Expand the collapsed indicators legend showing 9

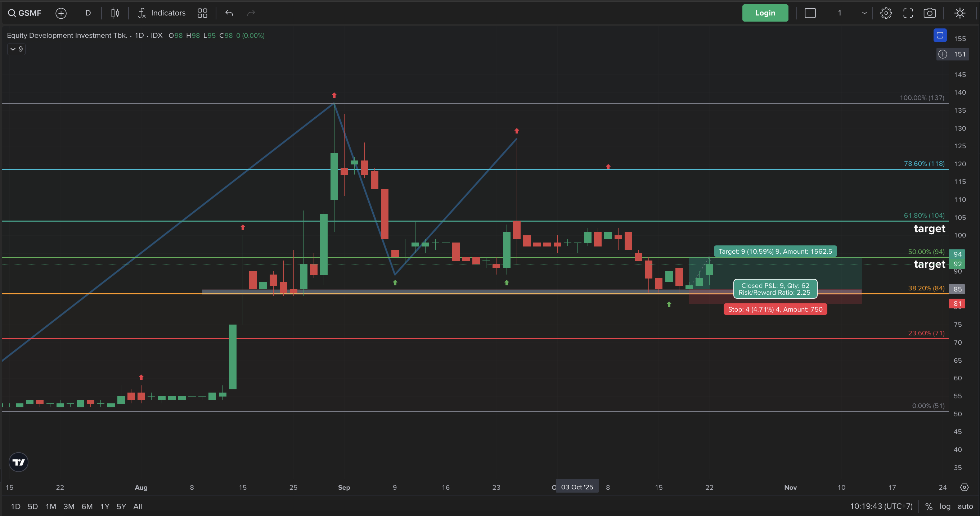[16, 49]
